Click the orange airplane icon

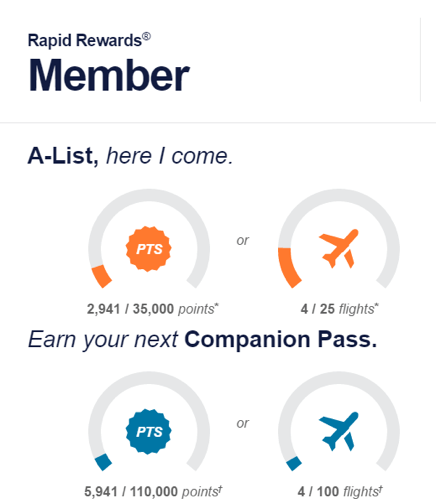tap(339, 249)
